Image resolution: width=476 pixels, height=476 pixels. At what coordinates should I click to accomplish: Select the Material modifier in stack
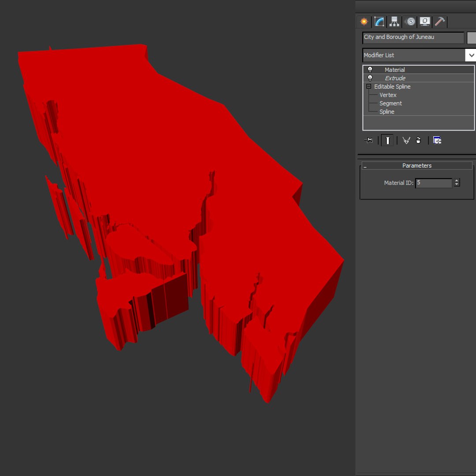pos(418,70)
